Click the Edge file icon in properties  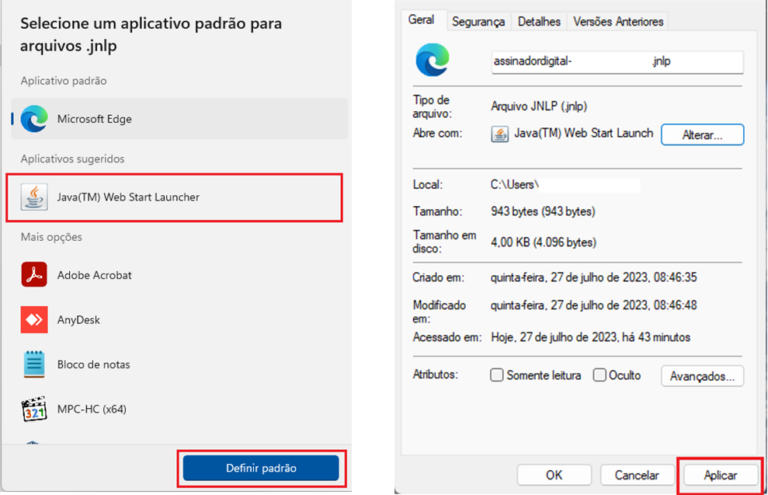pos(433,60)
